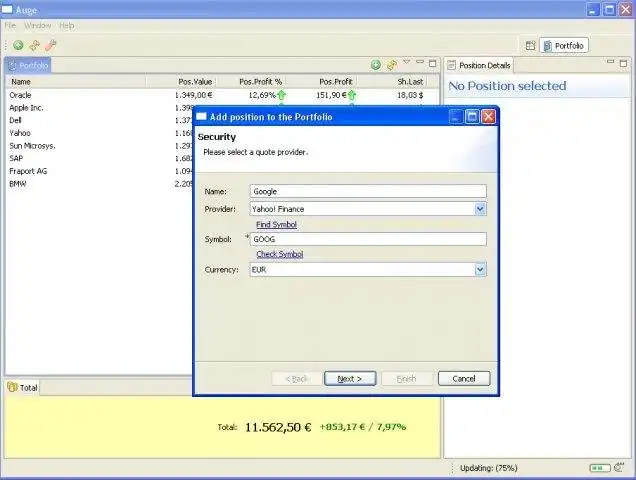Click the Oracle 18,03 $ last price cell
The width and height of the screenshot is (636, 480).
410,95
